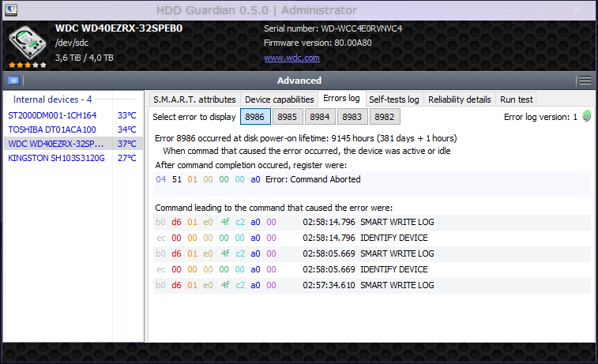Screen dimensions: 598x364
Task: Display error 8984
Action: pos(320,117)
